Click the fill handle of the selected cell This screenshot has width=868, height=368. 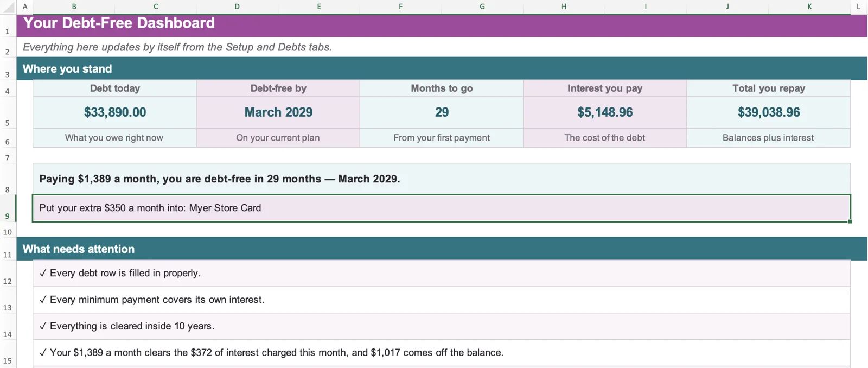point(850,221)
